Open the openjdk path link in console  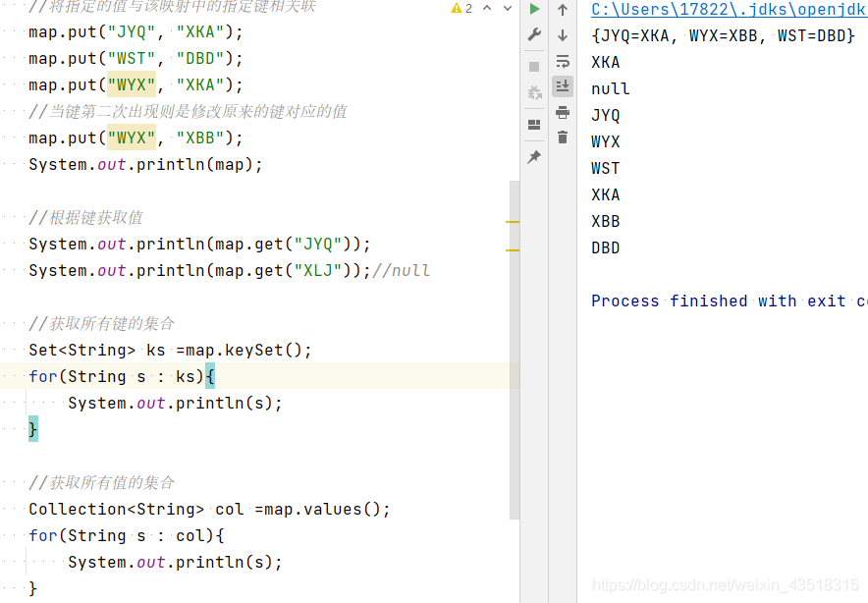(x=729, y=10)
